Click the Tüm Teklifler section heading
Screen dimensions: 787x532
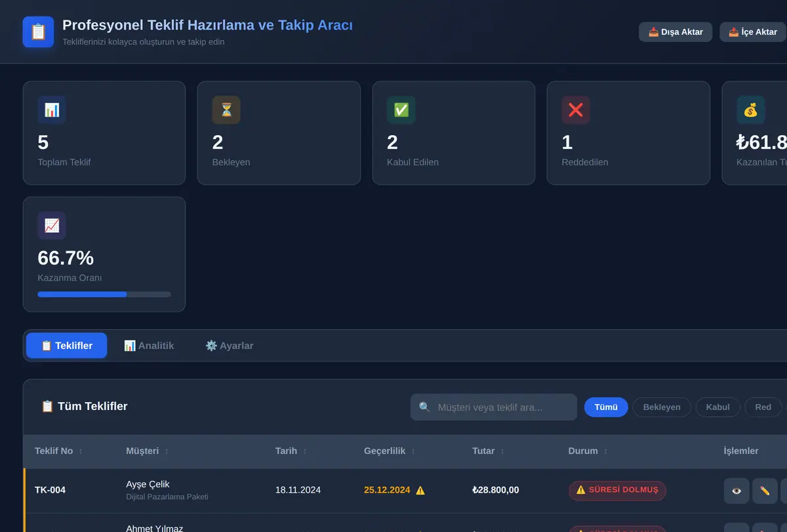click(84, 407)
